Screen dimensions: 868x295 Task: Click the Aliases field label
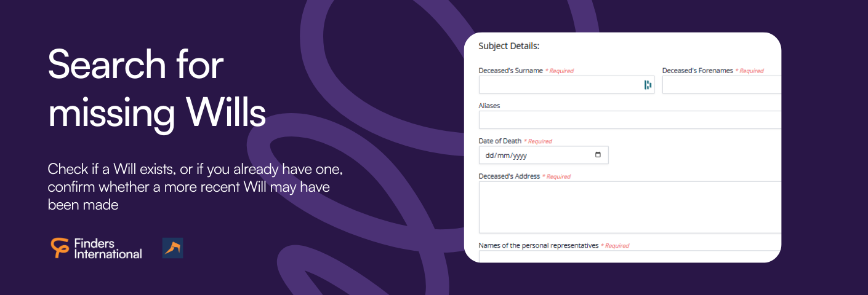coord(489,106)
